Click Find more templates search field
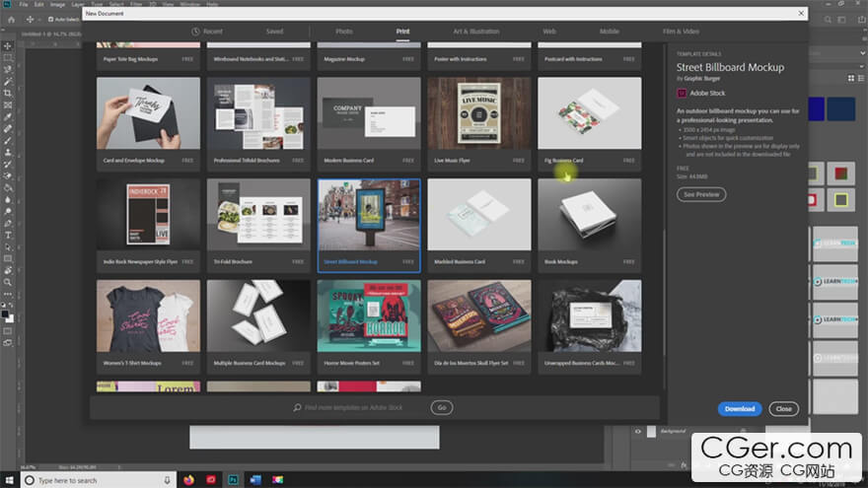 pos(354,407)
